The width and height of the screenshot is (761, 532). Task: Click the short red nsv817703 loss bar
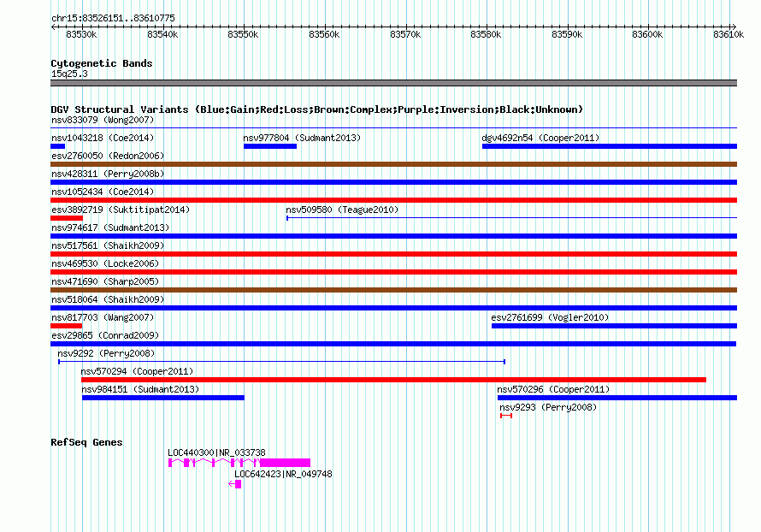point(67,326)
